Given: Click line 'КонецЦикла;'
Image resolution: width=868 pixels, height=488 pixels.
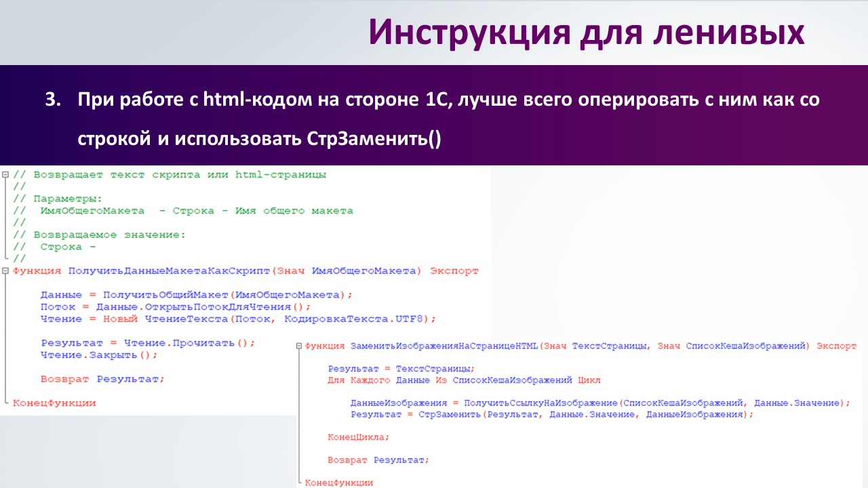Looking at the screenshot, I should pyautogui.click(x=359, y=437).
